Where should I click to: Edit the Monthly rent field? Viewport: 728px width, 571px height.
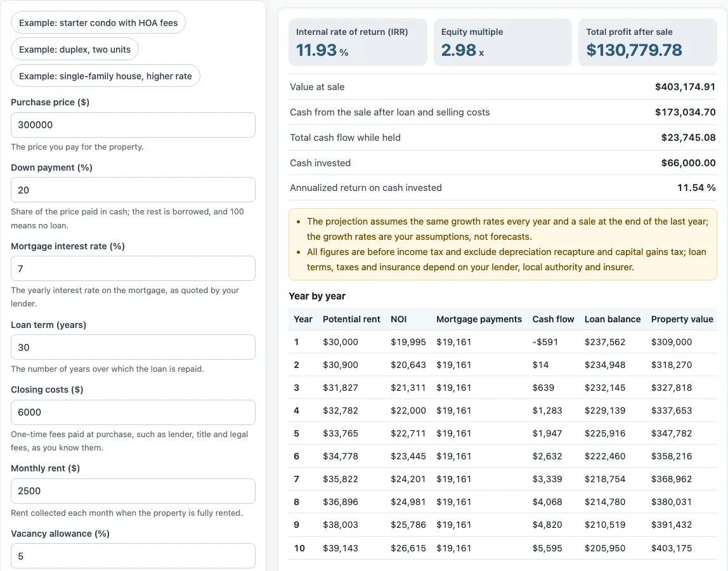coord(133,491)
